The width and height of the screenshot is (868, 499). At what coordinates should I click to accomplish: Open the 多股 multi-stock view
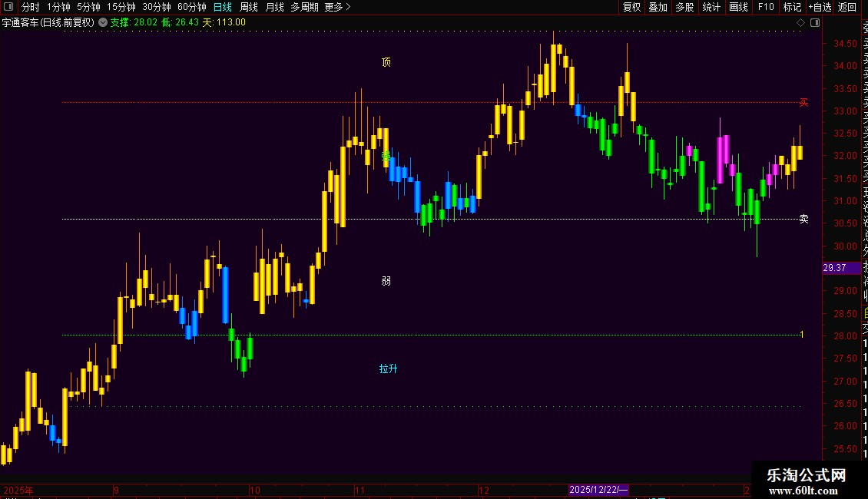[684, 7]
